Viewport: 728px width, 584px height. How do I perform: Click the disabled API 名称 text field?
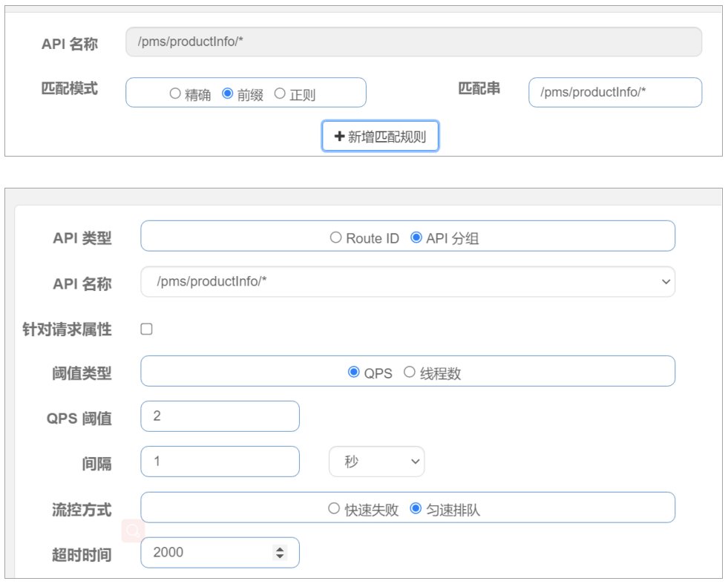point(413,42)
